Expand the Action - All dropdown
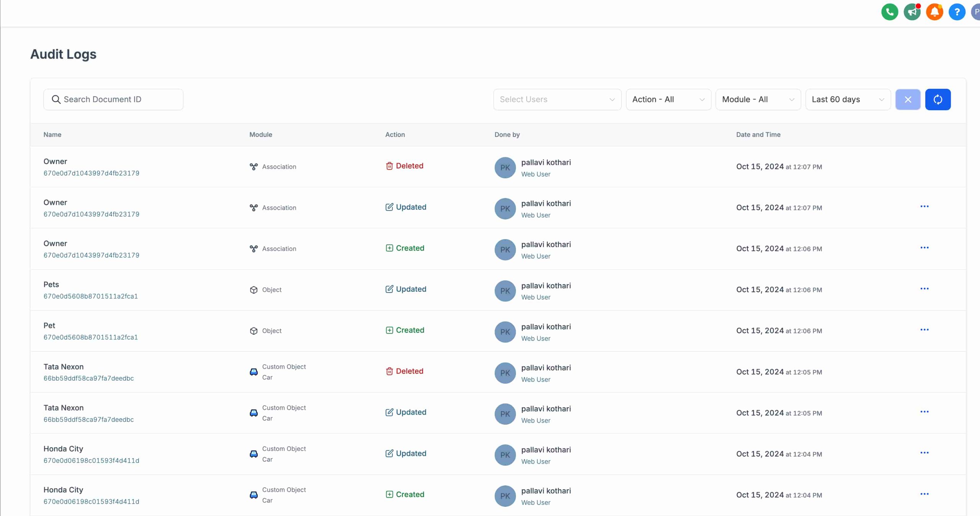 click(x=668, y=99)
